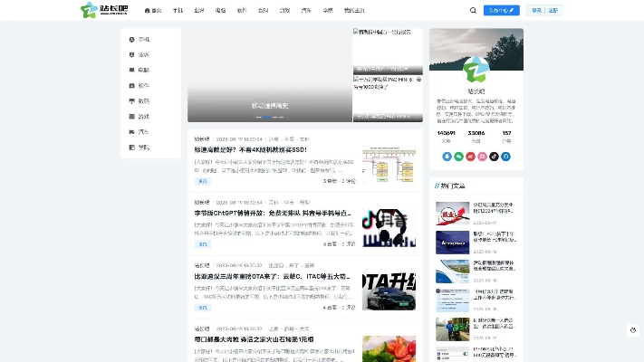This screenshot has height=362, width=644.
Task: Click the article count 140691
Action: coord(446,133)
